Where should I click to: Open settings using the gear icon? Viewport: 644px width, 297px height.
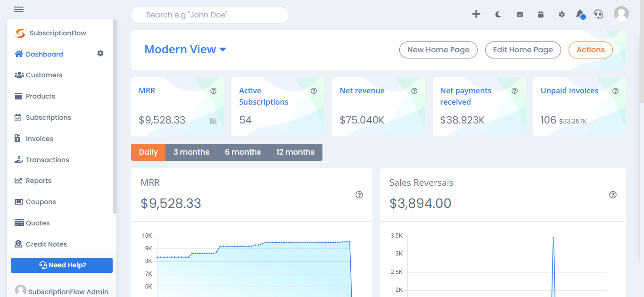561,14
